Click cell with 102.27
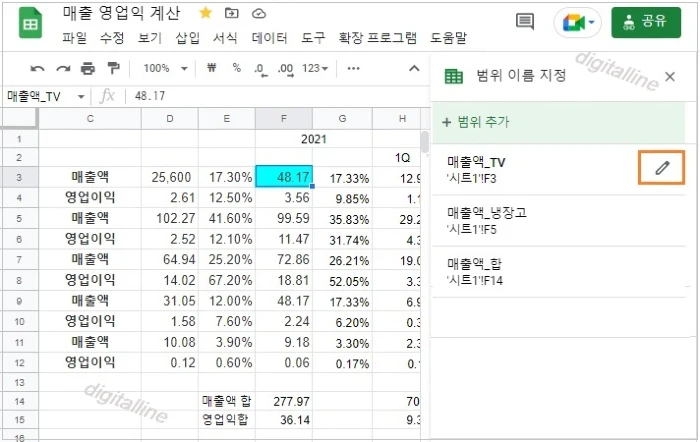 (x=170, y=218)
